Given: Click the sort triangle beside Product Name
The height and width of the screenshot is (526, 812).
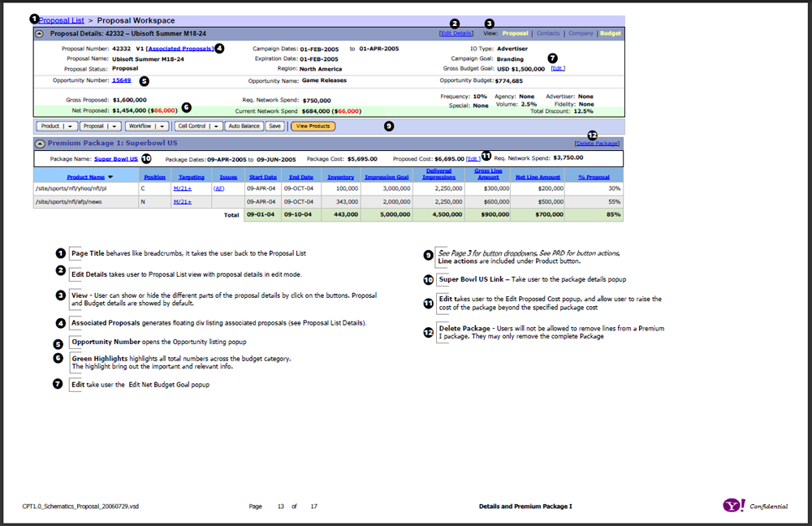Looking at the screenshot, I should tap(111, 176).
